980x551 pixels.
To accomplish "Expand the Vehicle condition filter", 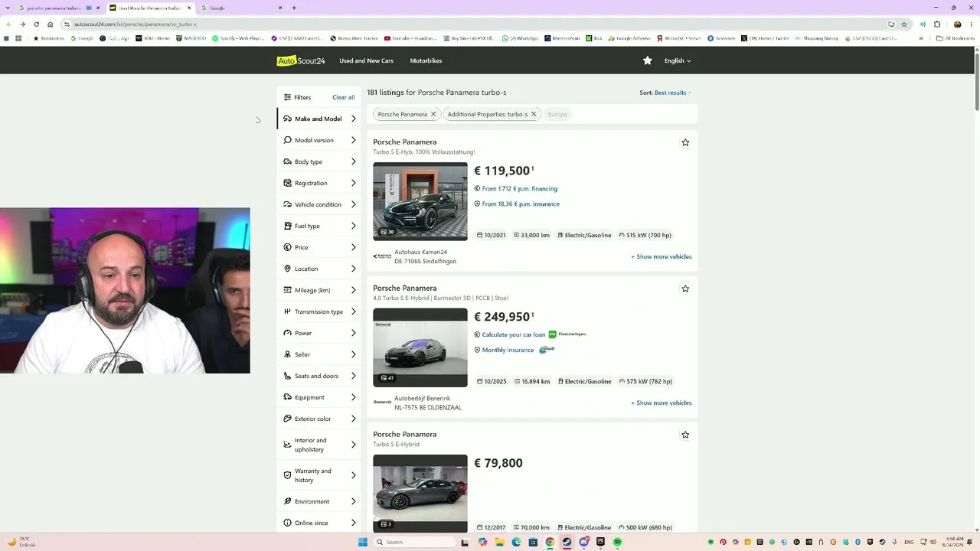I will tap(319, 204).
